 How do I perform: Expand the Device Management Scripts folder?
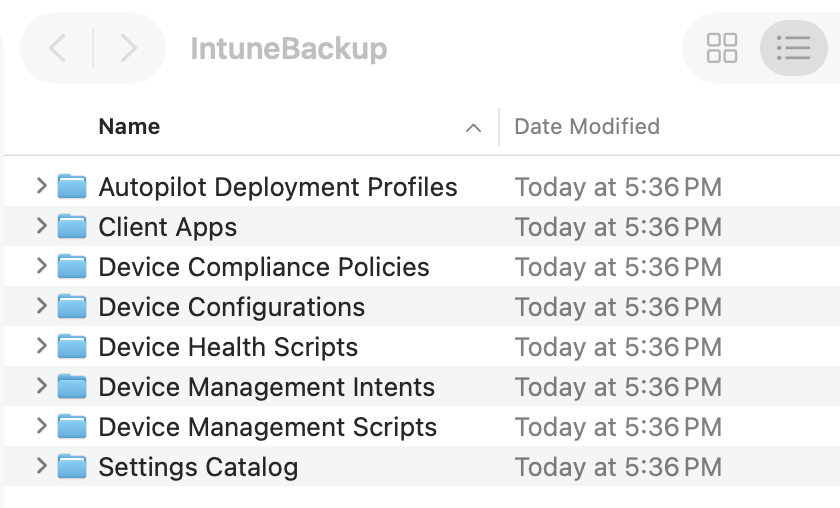tap(41, 426)
